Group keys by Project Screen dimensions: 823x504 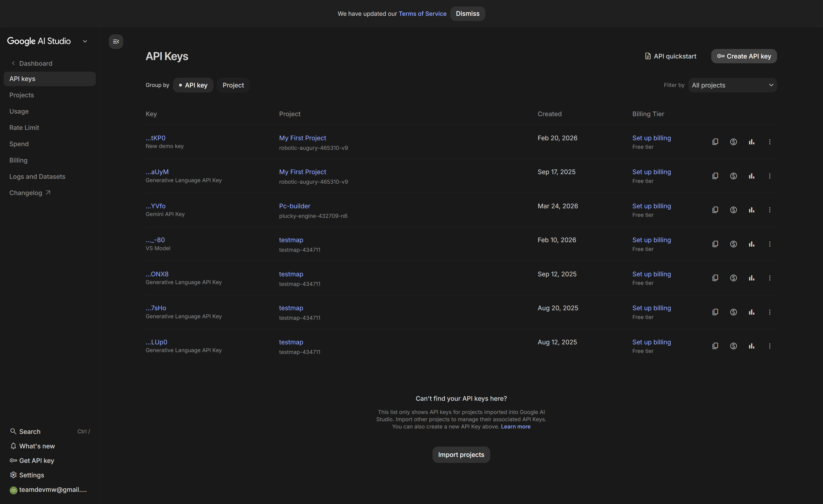pyautogui.click(x=233, y=85)
